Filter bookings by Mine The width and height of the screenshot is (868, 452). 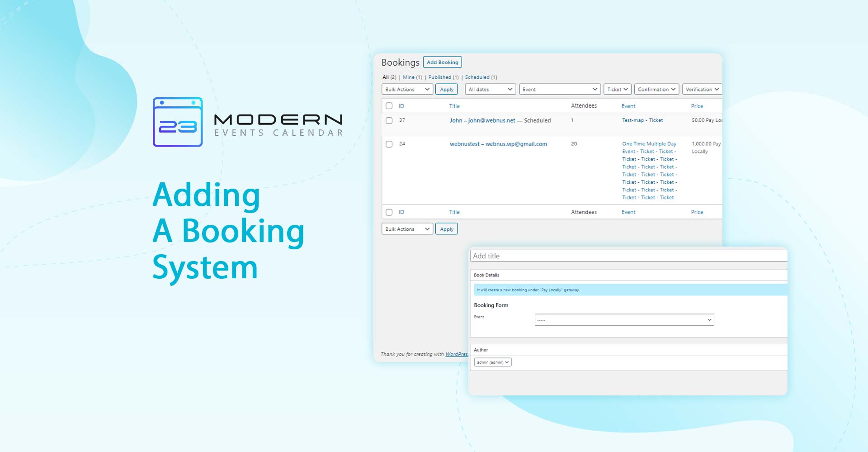point(408,77)
